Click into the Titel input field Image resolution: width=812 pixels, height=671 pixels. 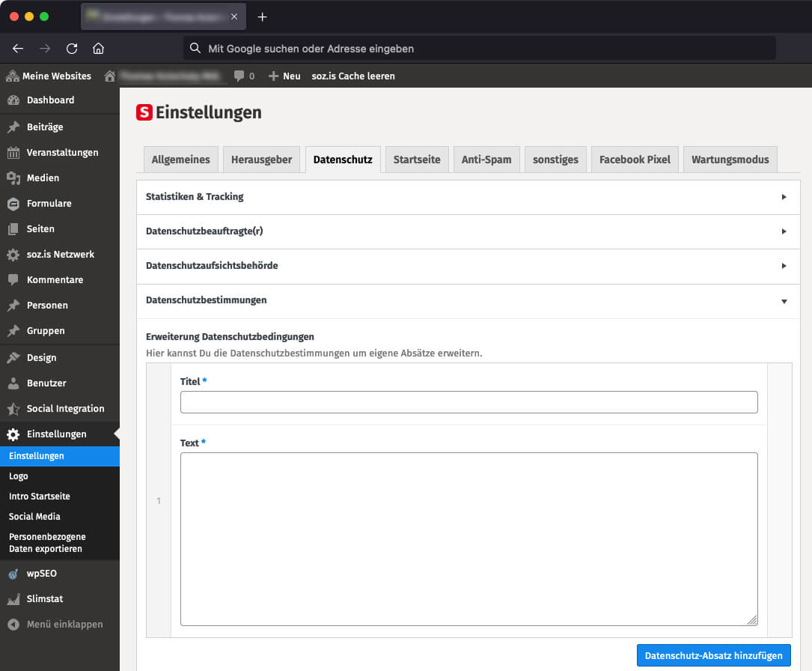[468, 402]
